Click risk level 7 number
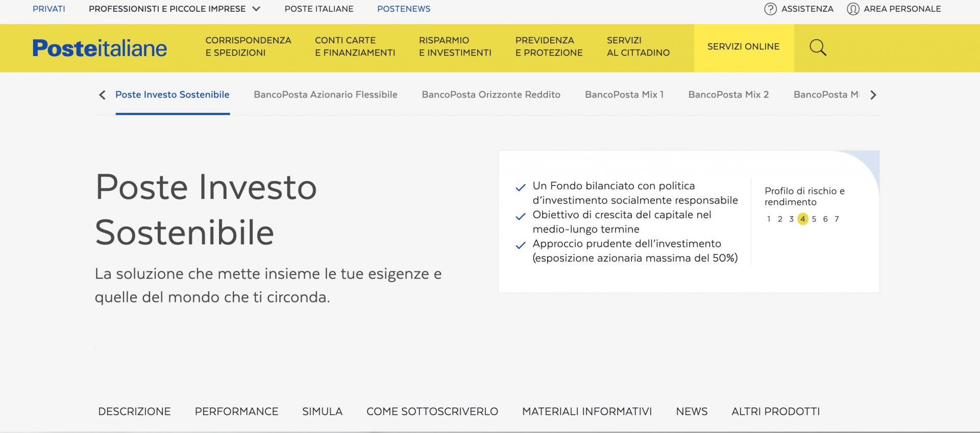Image resolution: width=980 pixels, height=433 pixels. tap(837, 219)
